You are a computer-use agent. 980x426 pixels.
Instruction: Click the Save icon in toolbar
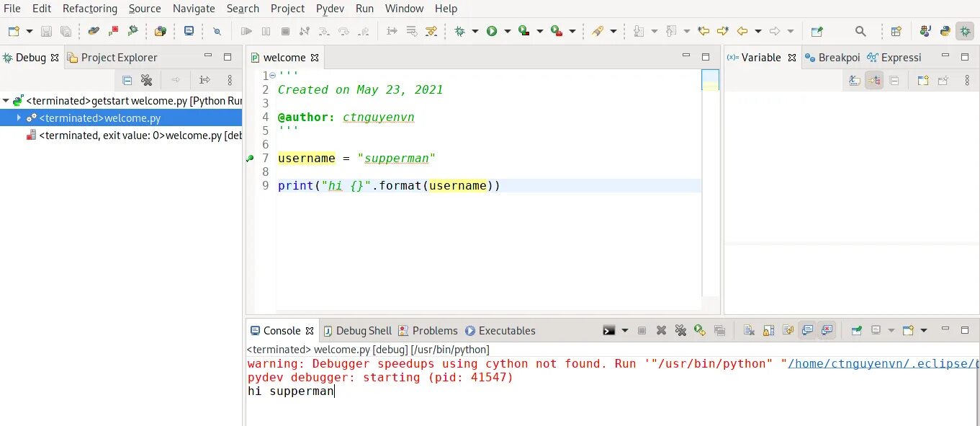coord(46,31)
